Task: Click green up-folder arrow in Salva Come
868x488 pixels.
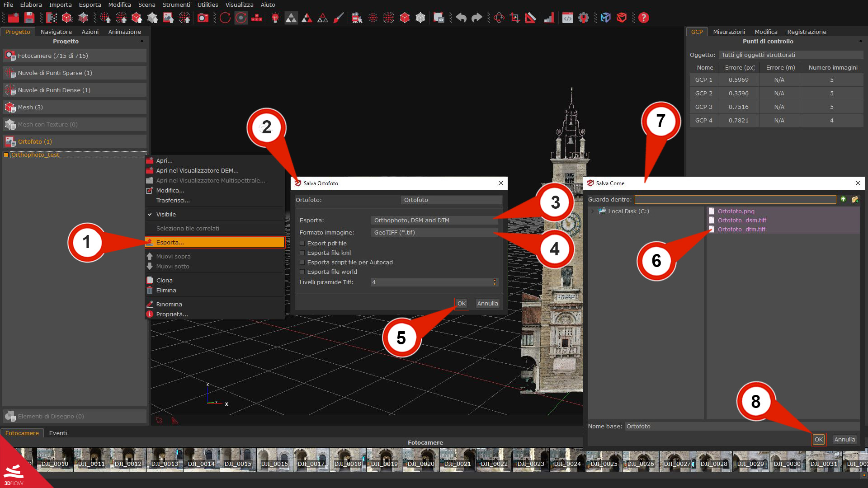Action: [x=843, y=199]
